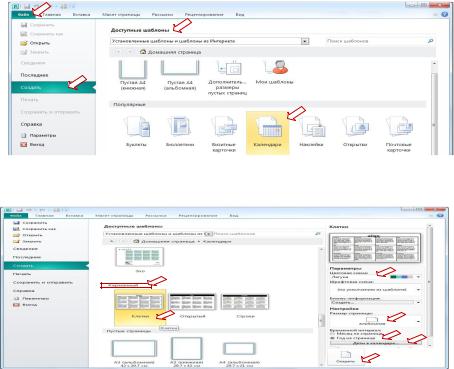Go to Домашняя страница breadcrumb in lower window
Image resolution: width=454 pixels, height=369 pixels.
click(x=164, y=241)
